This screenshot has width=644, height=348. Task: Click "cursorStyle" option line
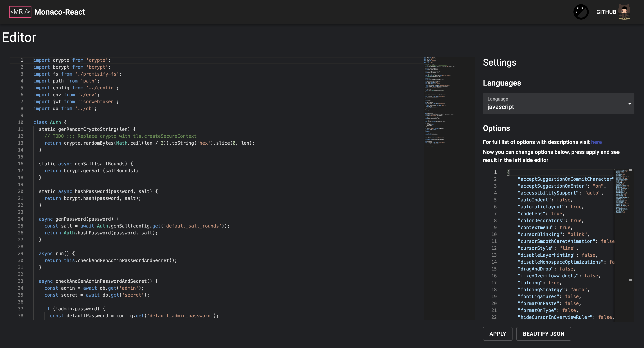[548, 248]
